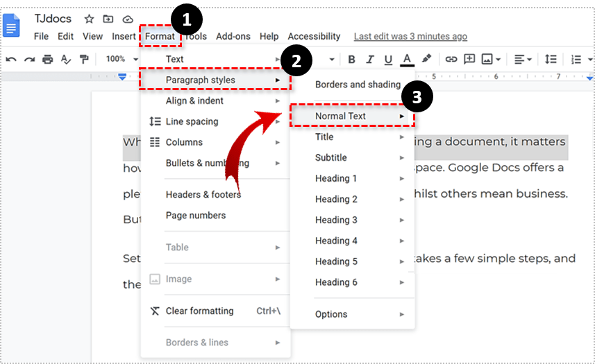The height and width of the screenshot is (364, 595).
Task: Click the Print icon
Action: pos(47,60)
